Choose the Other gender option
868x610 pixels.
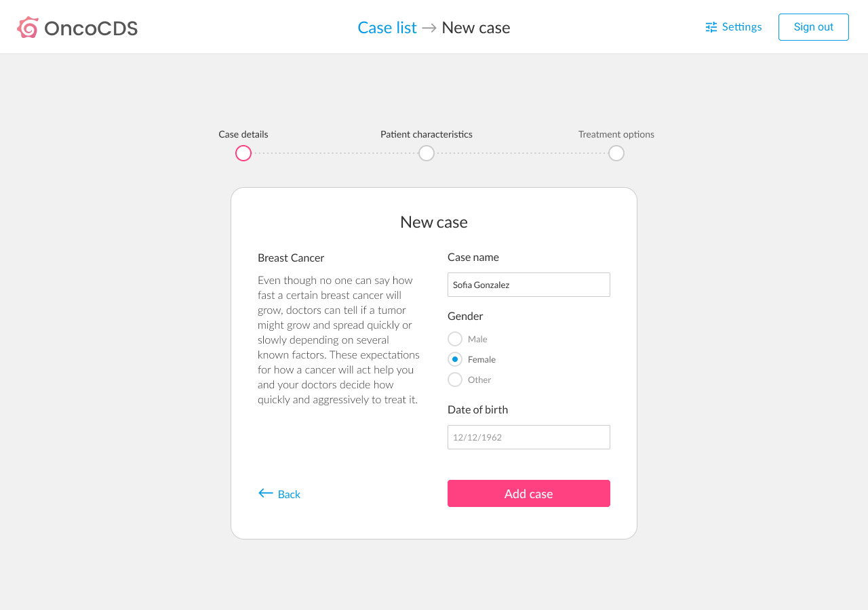pyautogui.click(x=455, y=380)
